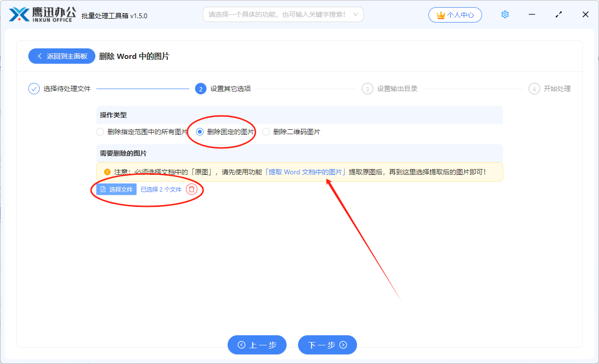Click 批量处理工具箱 v1.5.0 title text
599x364 pixels.
coord(115,16)
